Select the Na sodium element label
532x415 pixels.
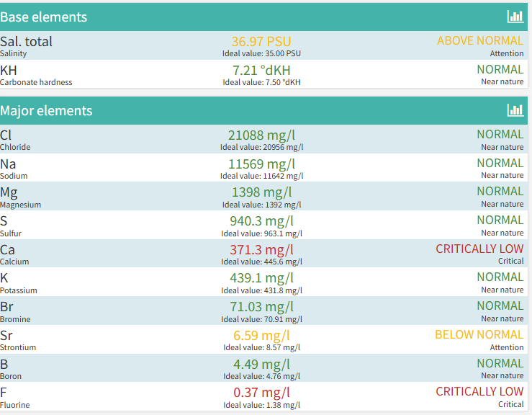coord(8,164)
